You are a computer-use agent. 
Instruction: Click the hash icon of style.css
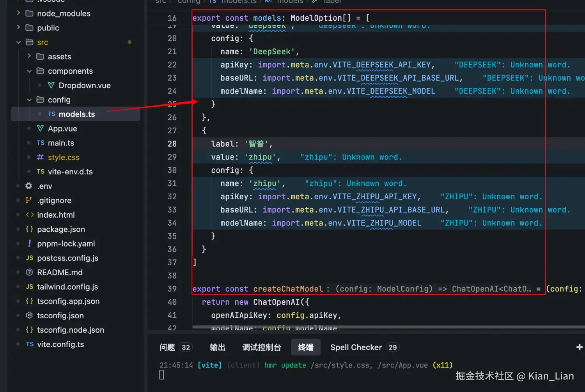pyautogui.click(x=40, y=157)
